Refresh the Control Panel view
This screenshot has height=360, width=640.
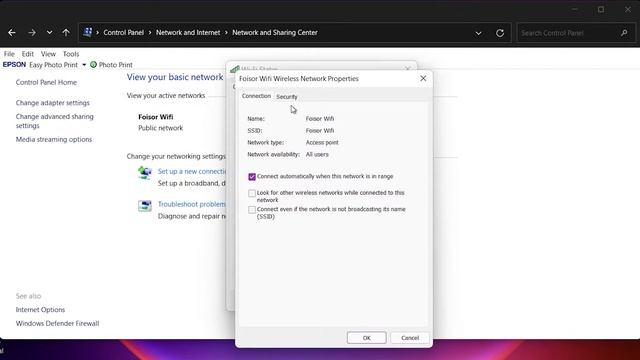500,33
